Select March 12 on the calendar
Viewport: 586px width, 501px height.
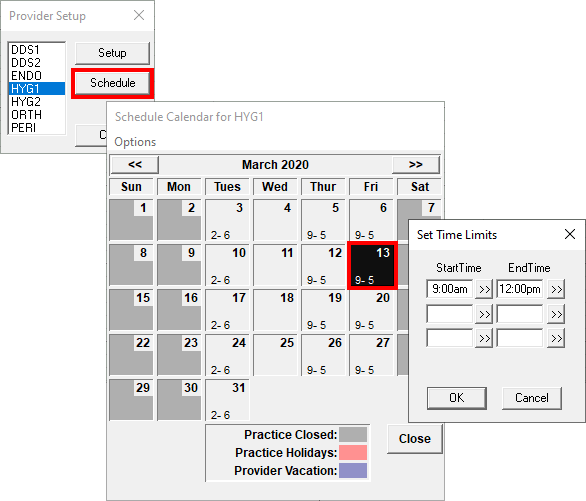(323, 265)
